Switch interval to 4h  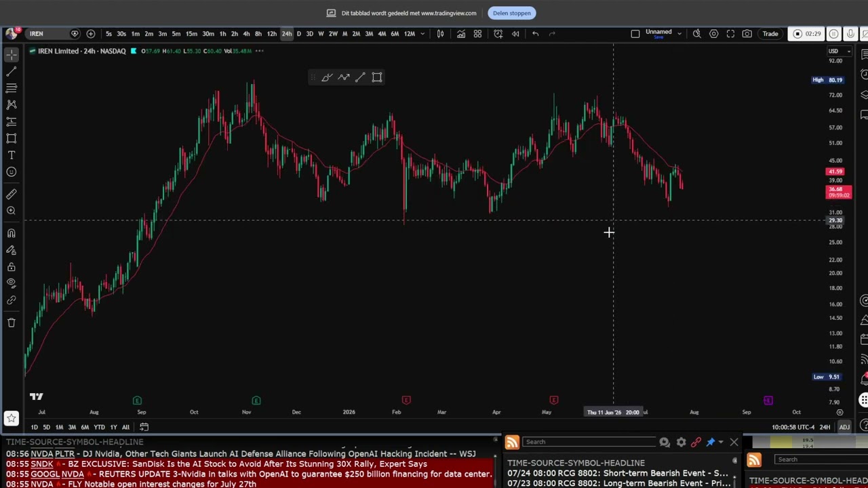click(245, 34)
